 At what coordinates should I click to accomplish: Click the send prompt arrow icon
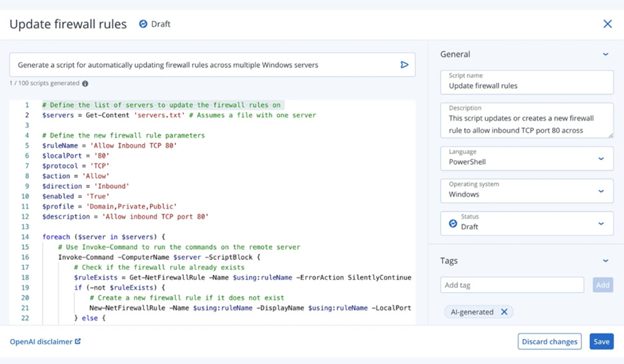tap(404, 65)
